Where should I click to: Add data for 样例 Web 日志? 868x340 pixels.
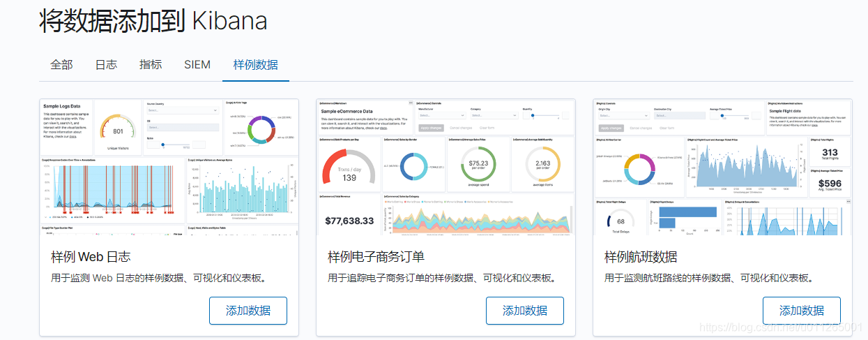coord(248,311)
